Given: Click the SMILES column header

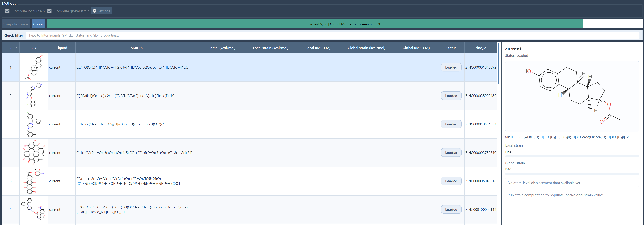Looking at the screenshot, I should click(x=136, y=48).
